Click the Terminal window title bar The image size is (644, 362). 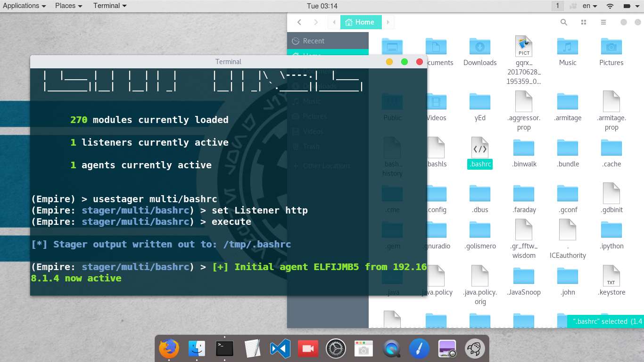tap(229, 62)
